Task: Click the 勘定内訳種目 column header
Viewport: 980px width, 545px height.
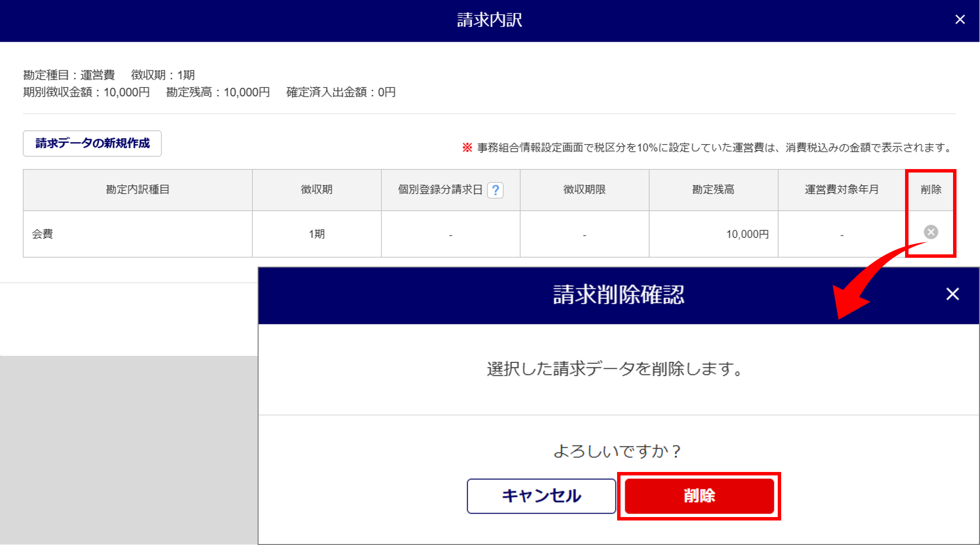Action: [138, 190]
